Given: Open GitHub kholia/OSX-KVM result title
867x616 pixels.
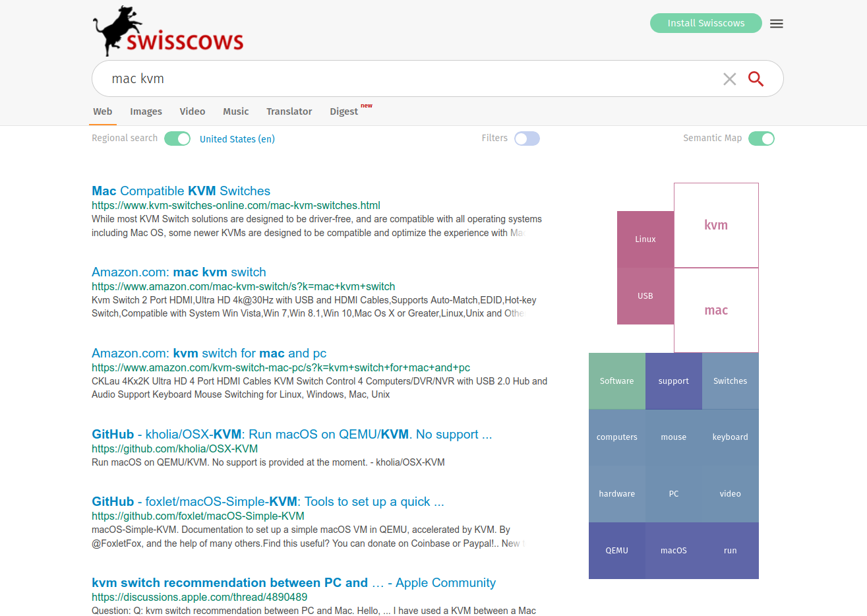Looking at the screenshot, I should [x=291, y=434].
